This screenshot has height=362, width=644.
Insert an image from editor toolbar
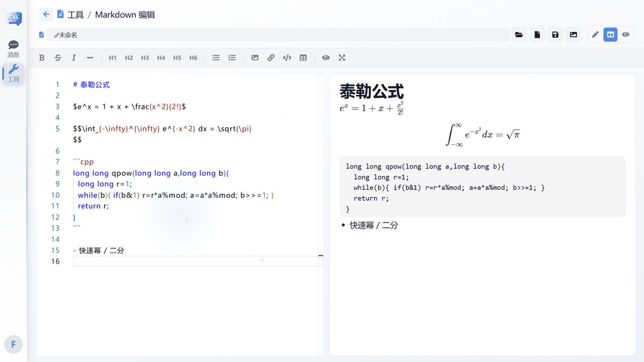tap(255, 58)
